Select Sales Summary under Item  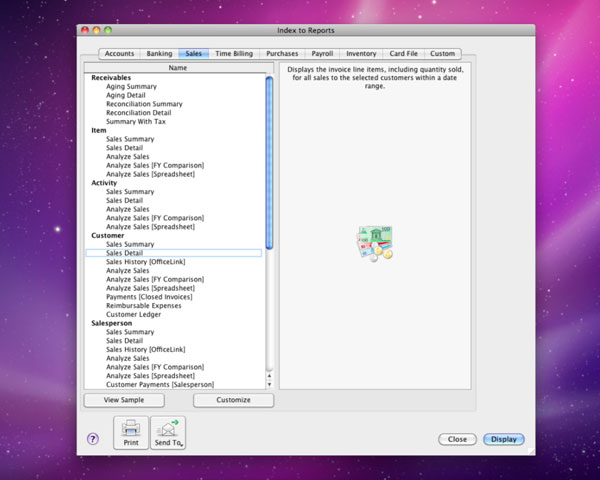[130, 139]
